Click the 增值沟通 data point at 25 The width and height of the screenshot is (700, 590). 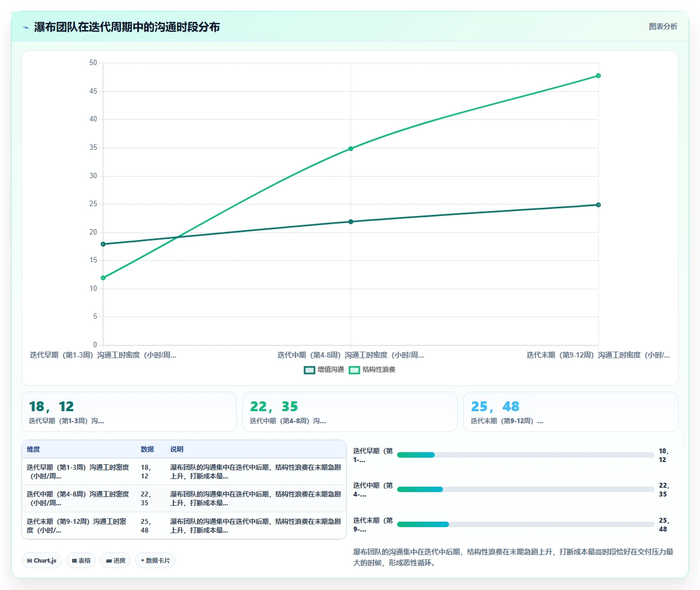(598, 205)
